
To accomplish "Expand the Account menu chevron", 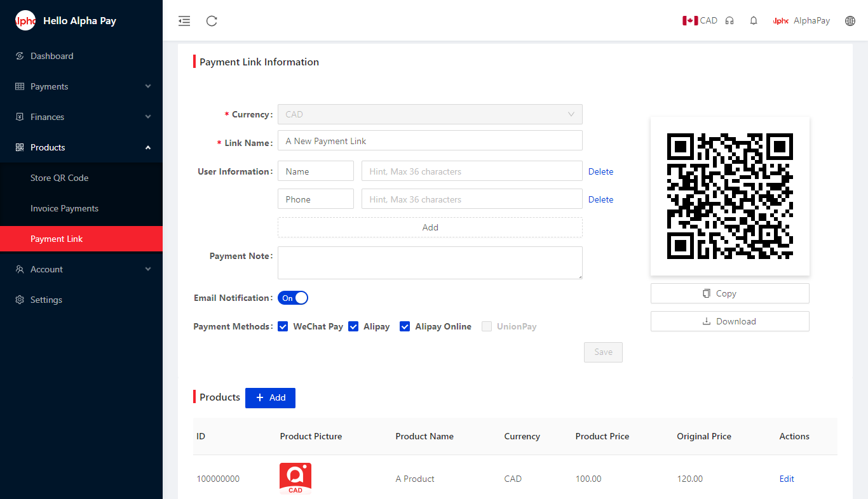I will coord(148,269).
